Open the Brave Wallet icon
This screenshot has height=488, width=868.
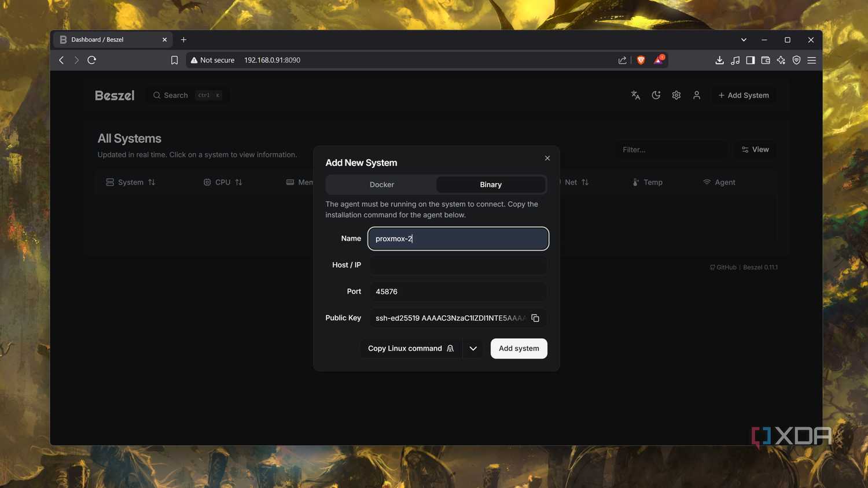[x=766, y=60]
